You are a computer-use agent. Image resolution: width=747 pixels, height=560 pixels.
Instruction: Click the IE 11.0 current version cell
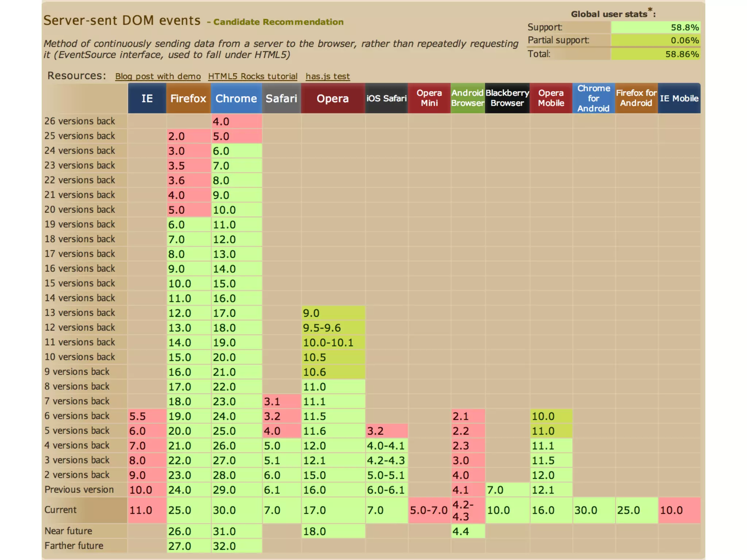pyautogui.click(x=147, y=510)
